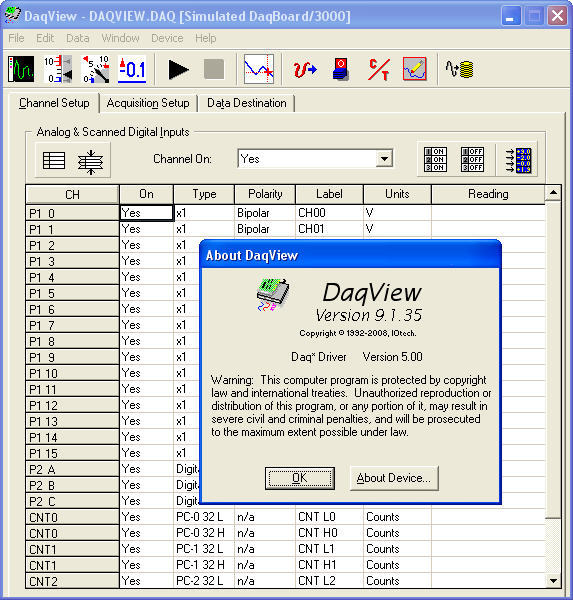Switch to Acquisition Setup tab
Image resolution: width=573 pixels, height=600 pixels.
pyautogui.click(x=148, y=103)
